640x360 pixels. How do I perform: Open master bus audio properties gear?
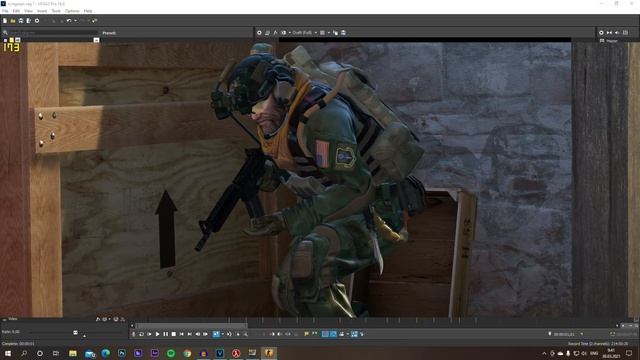click(601, 33)
